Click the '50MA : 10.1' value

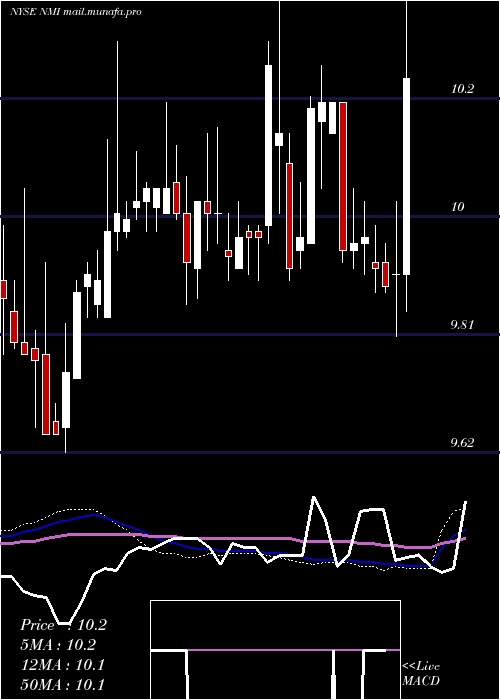[x=63, y=684]
